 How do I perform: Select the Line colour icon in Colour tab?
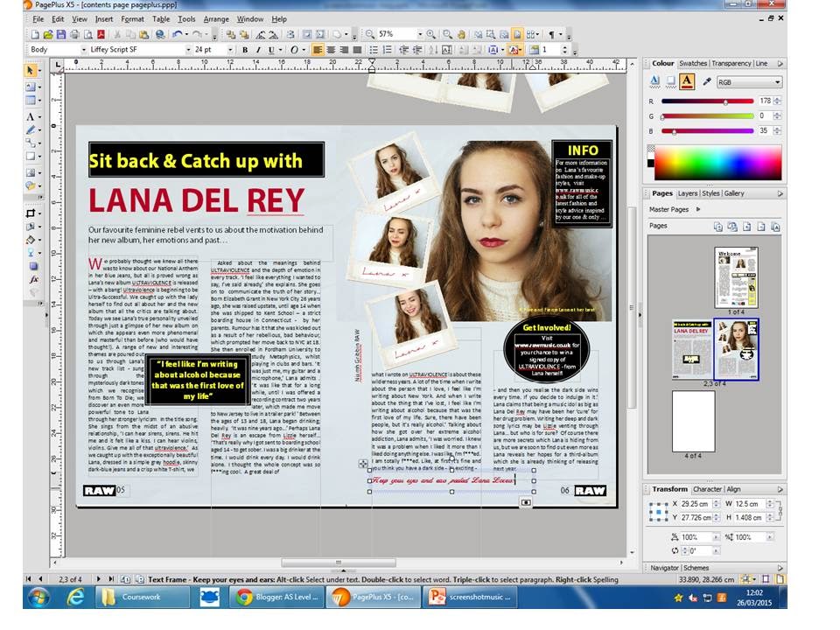[671, 80]
